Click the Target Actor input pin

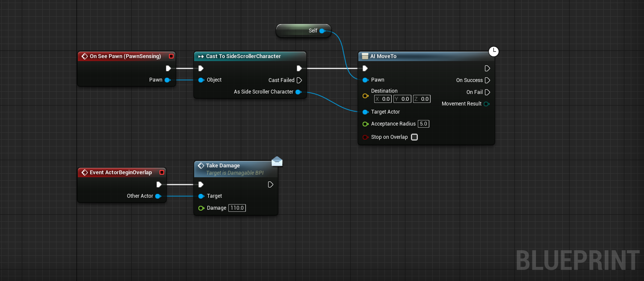point(365,112)
